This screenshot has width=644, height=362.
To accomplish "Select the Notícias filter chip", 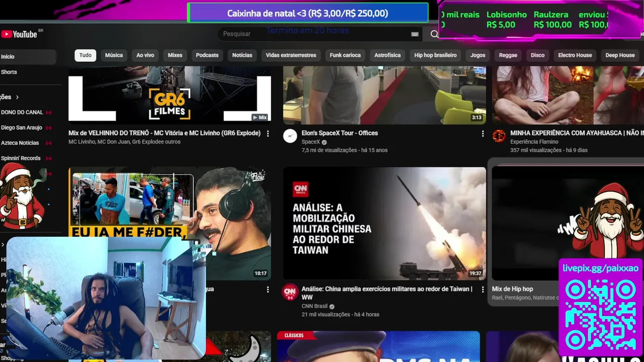I will click(242, 55).
